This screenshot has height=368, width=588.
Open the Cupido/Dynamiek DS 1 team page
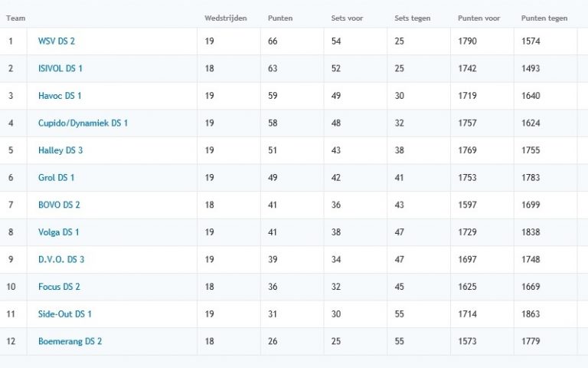coord(83,123)
